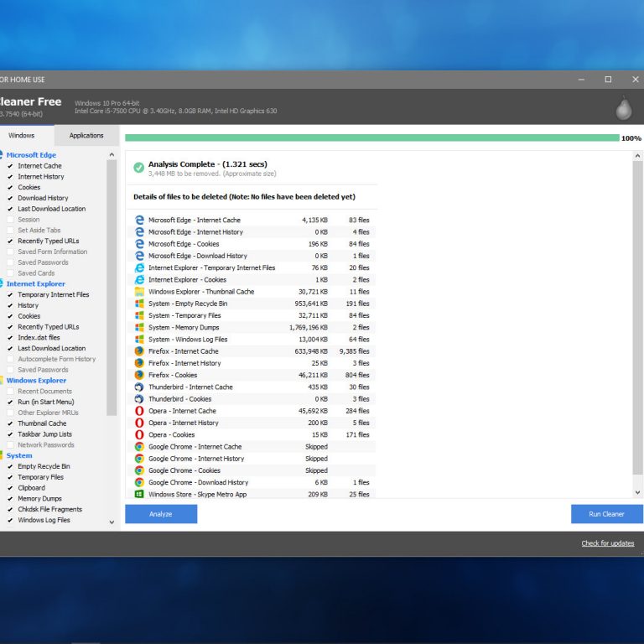Open the Check for updates link

click(x=607, y=543)
